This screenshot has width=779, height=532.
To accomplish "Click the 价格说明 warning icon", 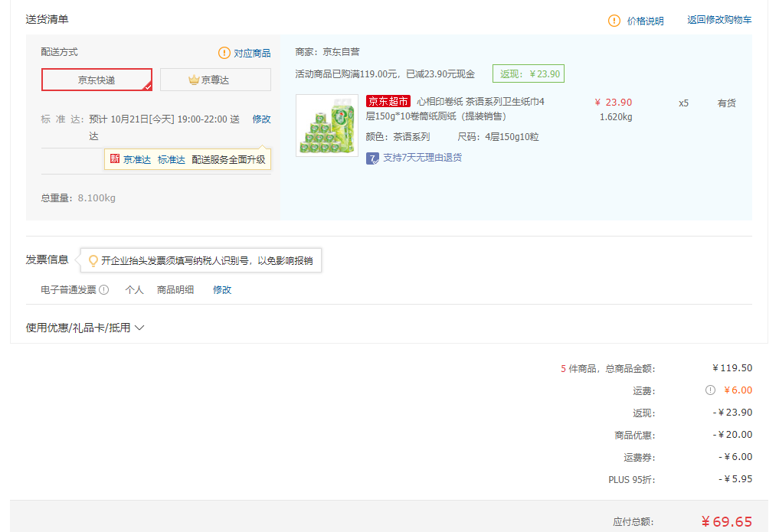I will click(614, 21).
